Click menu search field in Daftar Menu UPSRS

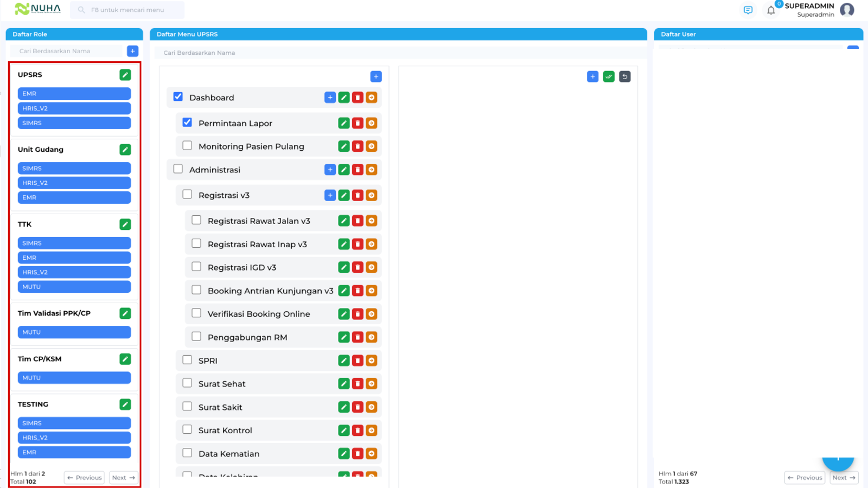point(400,53)
